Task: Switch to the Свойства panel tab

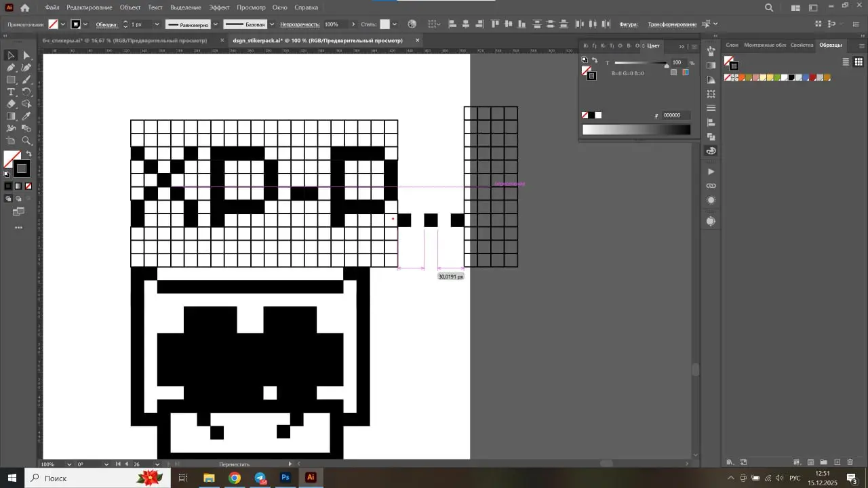Action: pyautogui.click(x=802, y=45)
